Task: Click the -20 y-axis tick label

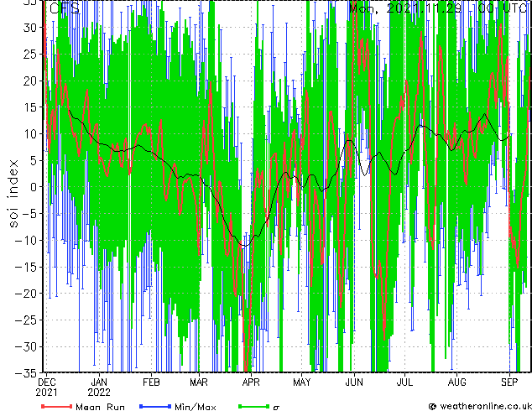Action: coord(26,294)
